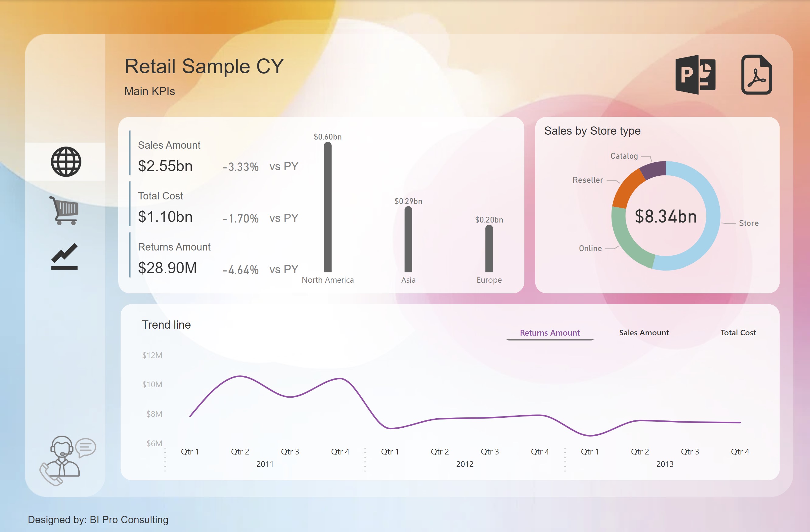
Task: Switch trend line to Sales Amount
Action: pyautogui.click(x=643, y=333)
